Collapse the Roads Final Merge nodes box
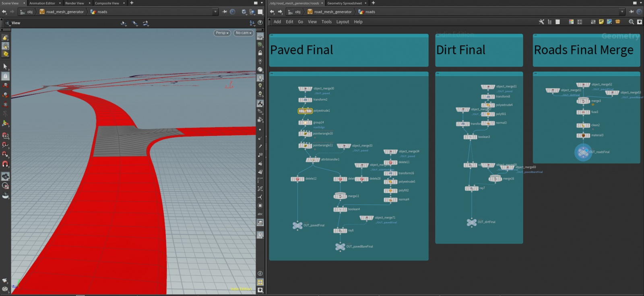Screen dimensions: 644x296 (x=535, y=74)
